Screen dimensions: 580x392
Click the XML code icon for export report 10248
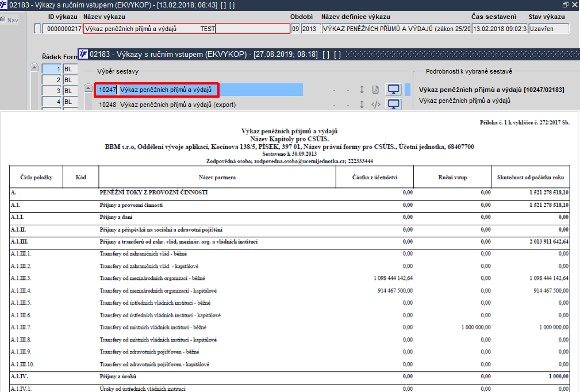[376, 105]
